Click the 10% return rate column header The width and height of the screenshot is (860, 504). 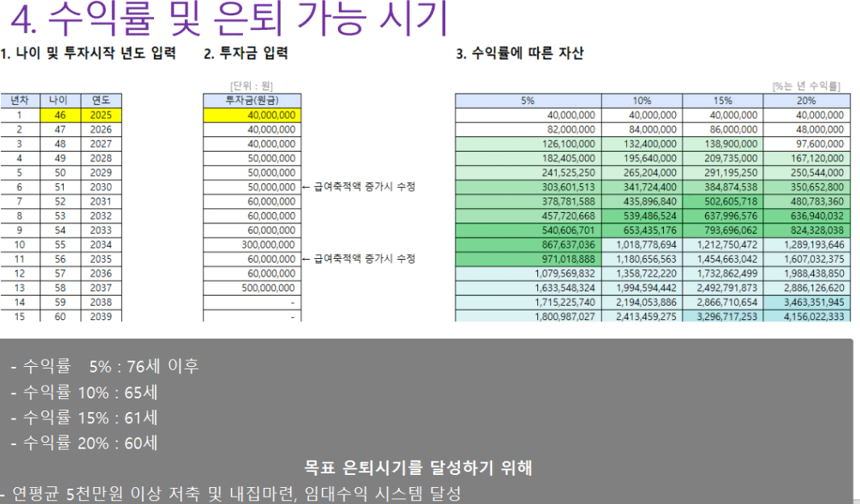(641, 101)
